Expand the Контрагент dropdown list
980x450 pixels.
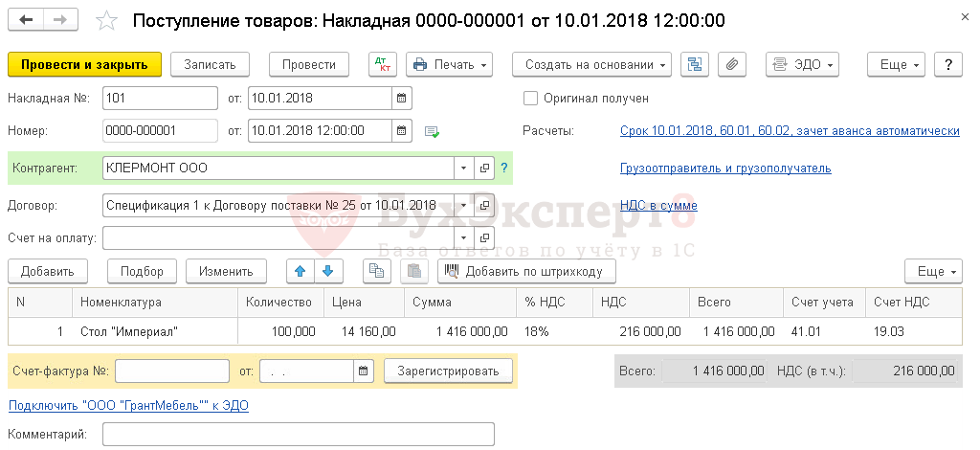[464, 168]
